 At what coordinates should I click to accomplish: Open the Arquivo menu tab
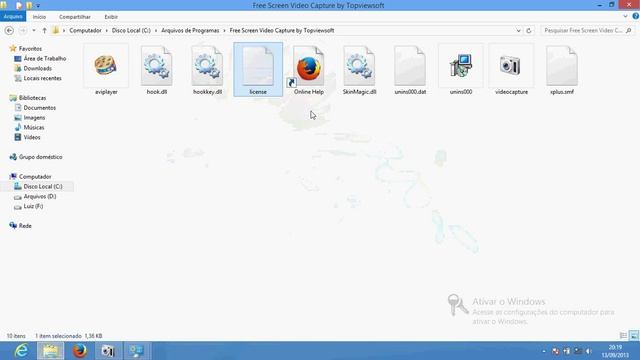(x=13, y=16)
